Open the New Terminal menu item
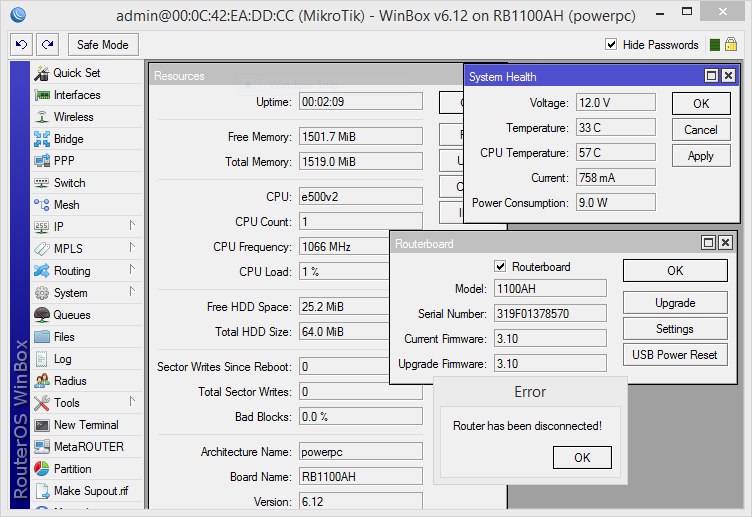Image resolution: width=752 pixels, height=517 pixels. pyautogui.click(x=87, y=425)
